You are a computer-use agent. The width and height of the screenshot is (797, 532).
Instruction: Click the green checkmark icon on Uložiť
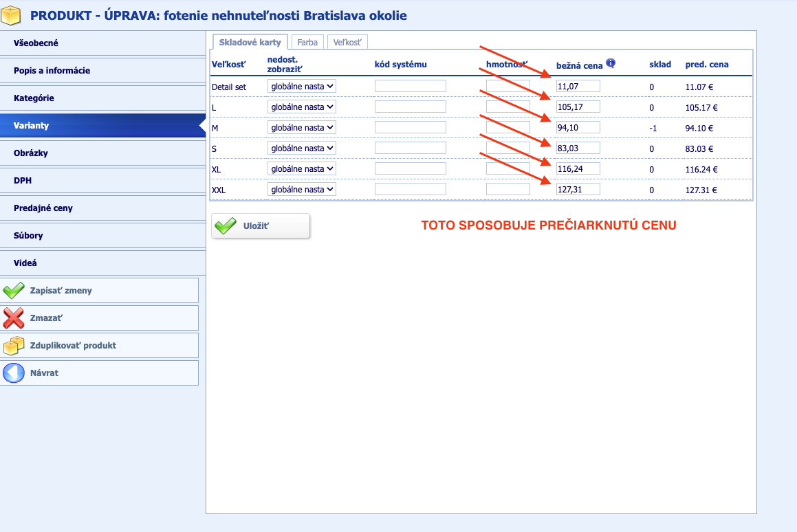[x=225, y=225]
